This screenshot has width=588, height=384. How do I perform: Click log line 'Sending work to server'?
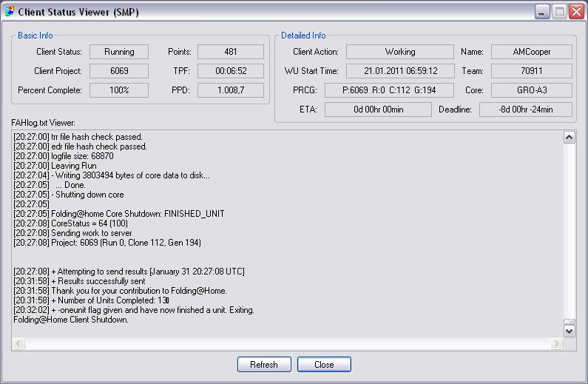click(72, 233)
